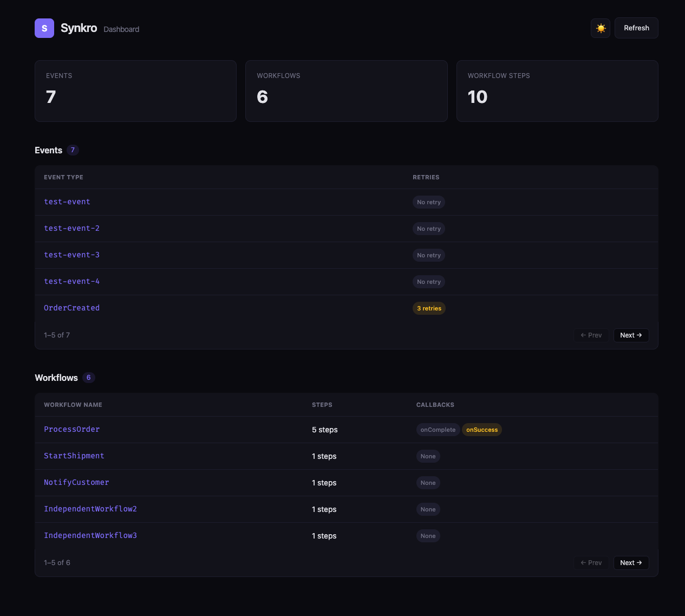Image resolution: width=685 pixels, height=616 pixels.
Task: Click the onSuccess callback badge
Action: [481, 430]
